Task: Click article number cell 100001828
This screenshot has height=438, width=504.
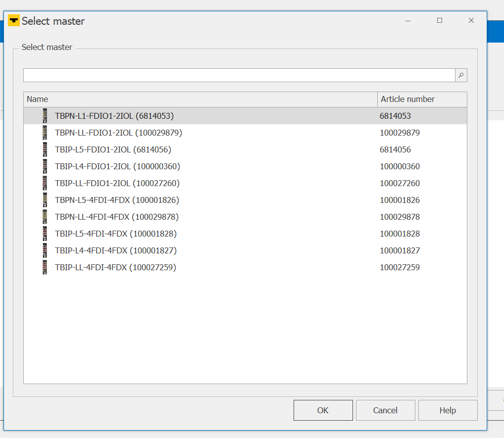Action: click(x=400, y=234)
